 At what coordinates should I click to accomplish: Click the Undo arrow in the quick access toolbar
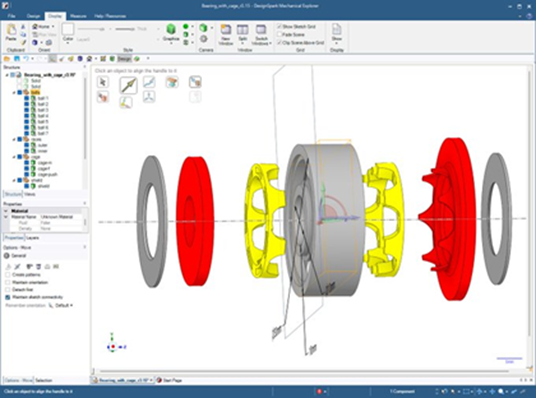[26, 59]
